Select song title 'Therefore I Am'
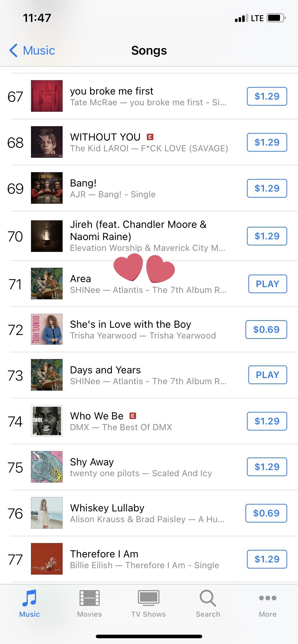This screenshot has height=644, width=298. coord(104,554)
